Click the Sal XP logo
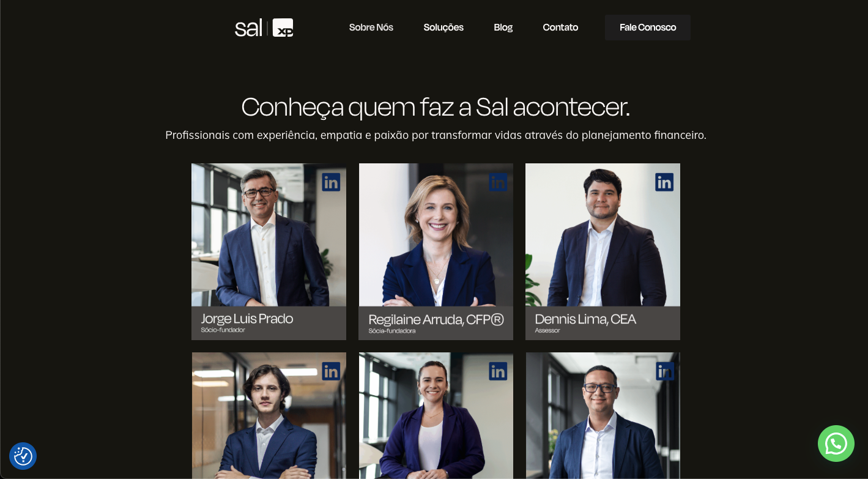Image resolution: width=868 pixels, height=479 pixels. (264, 28)
